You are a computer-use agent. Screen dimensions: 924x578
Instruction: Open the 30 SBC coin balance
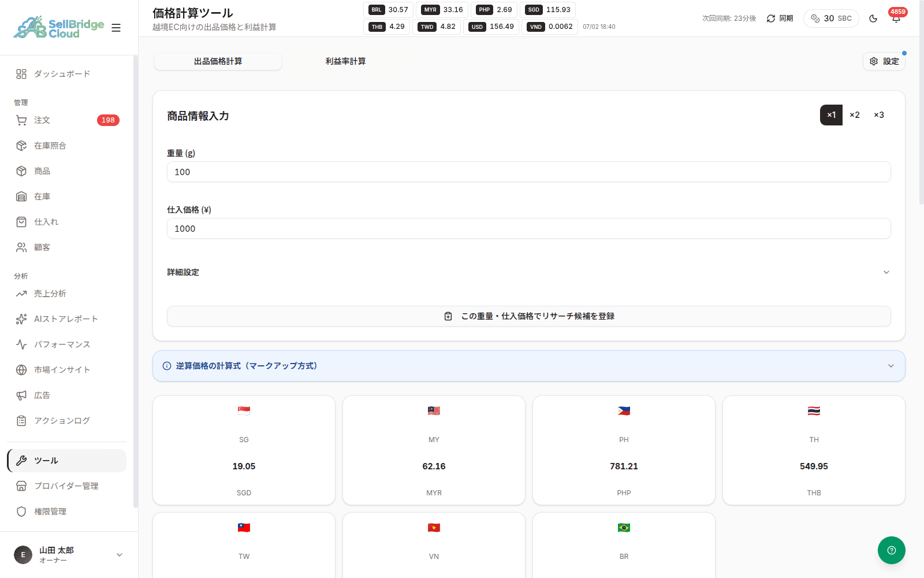pyautogui.click(x=831, y=18)
